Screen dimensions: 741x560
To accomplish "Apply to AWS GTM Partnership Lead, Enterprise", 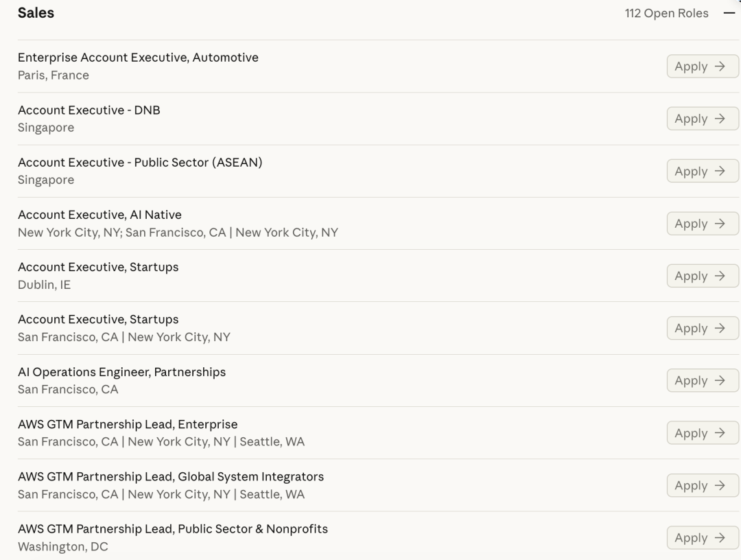I will pos(703,433).
